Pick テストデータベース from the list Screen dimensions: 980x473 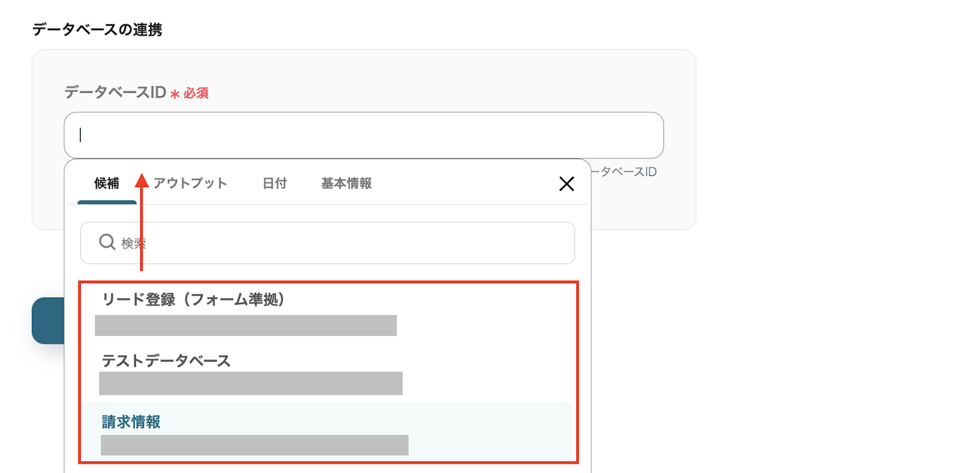[x=166, y=360]
